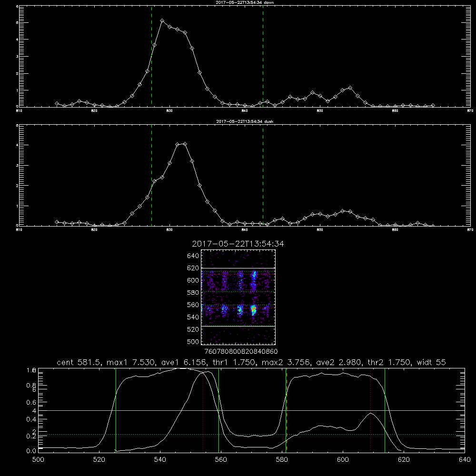
Task: Click the heatmap y-axis label 580
Action: tap(193, 292)
